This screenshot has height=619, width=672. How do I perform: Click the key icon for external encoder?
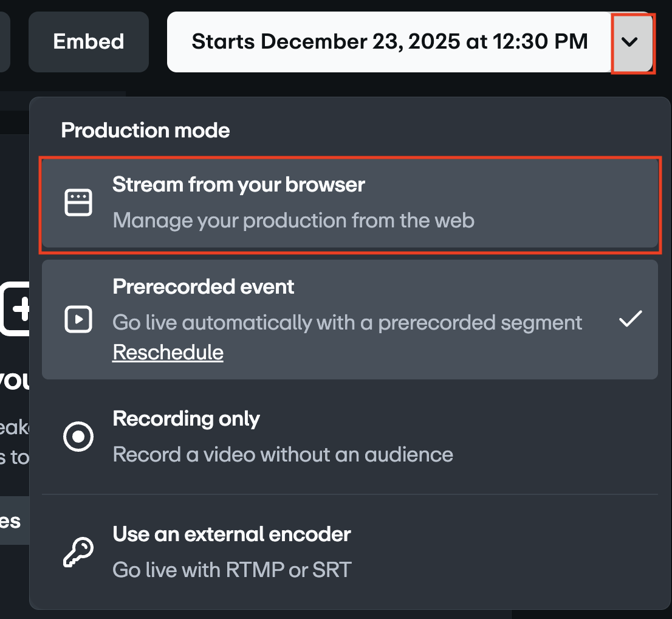coord(77,552)
